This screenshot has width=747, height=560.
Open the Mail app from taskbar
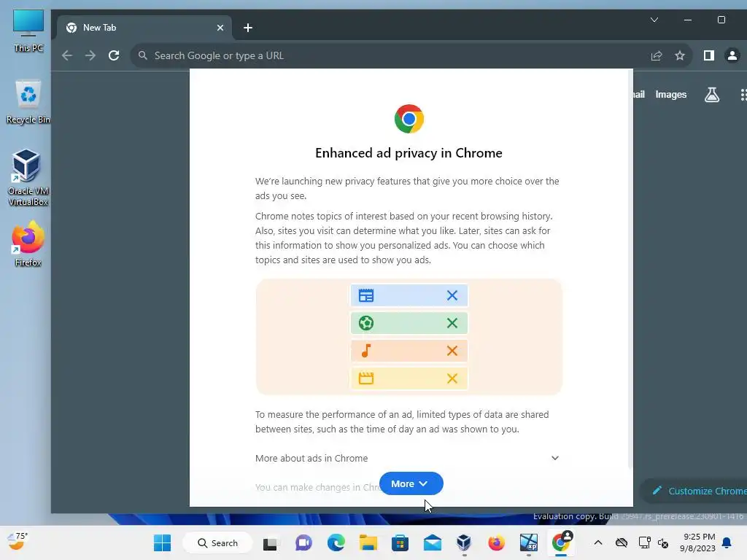coord(433,542)
